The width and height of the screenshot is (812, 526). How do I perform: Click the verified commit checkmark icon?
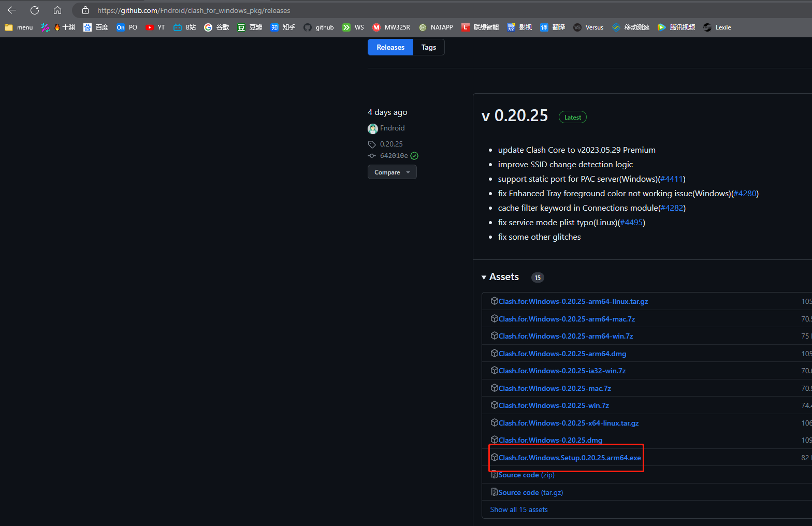(414, 156)
